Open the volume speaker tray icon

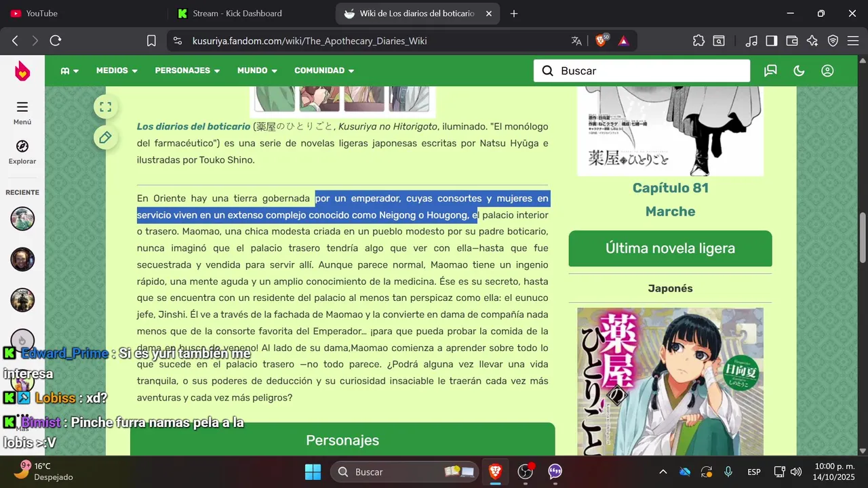(796, 472)
